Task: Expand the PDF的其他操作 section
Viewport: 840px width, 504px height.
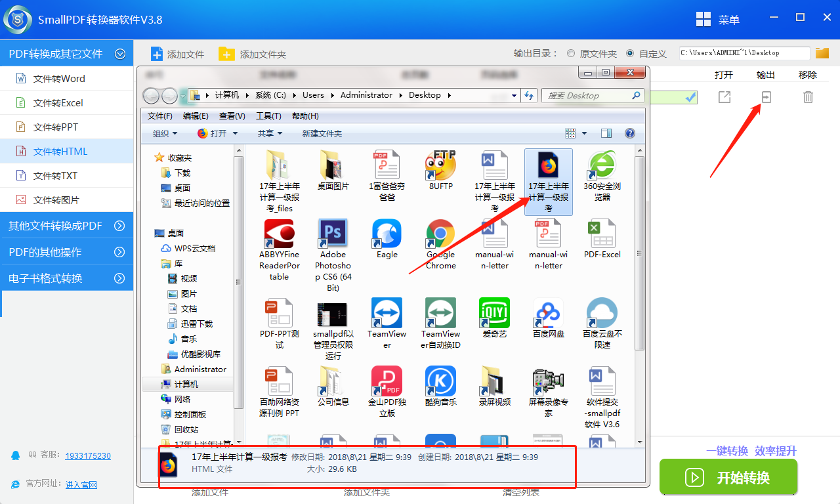Action: [x=120, y=252]
